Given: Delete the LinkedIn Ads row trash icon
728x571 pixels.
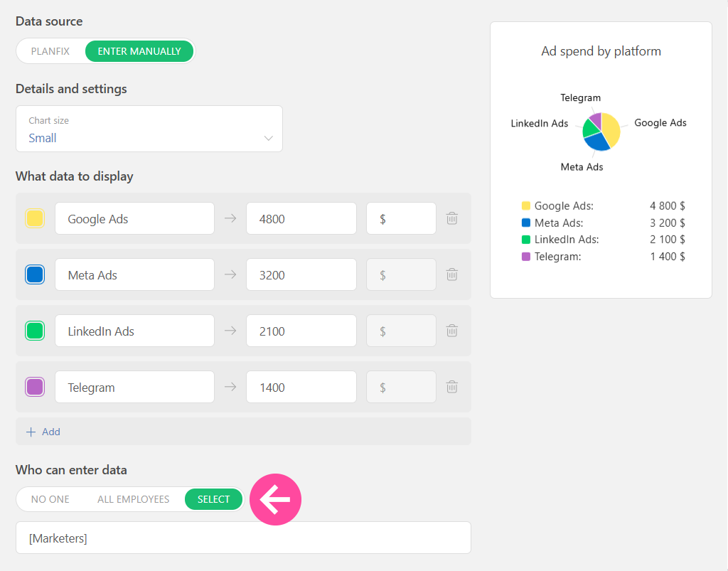Looking at the screenshot, I should 451,331.
